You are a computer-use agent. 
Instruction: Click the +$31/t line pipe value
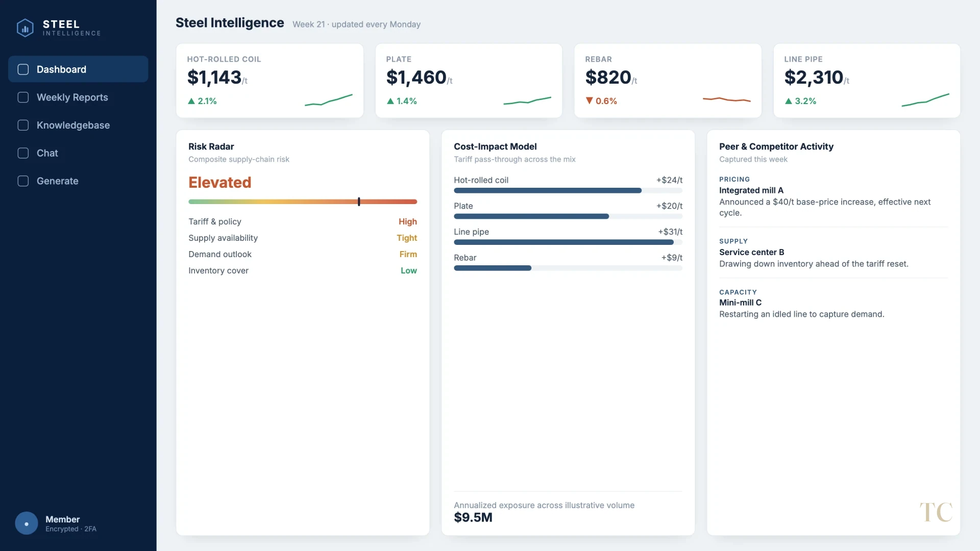[670, 232]
